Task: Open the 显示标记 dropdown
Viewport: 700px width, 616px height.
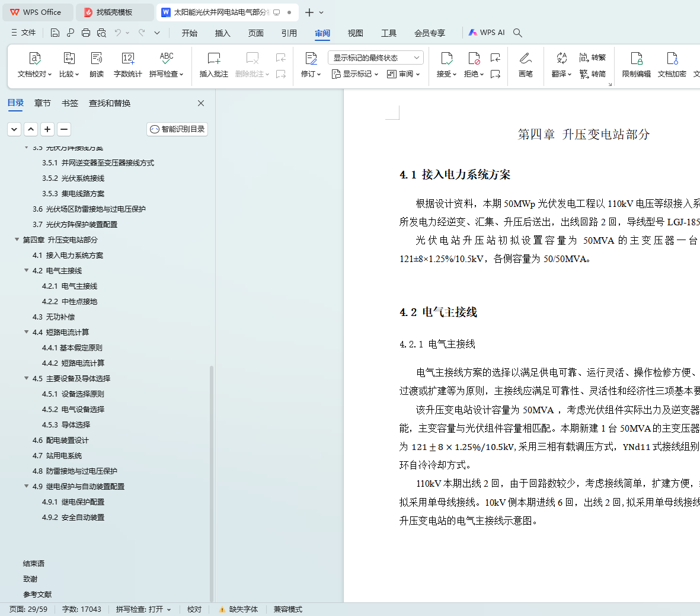Action: click(355, 74)
